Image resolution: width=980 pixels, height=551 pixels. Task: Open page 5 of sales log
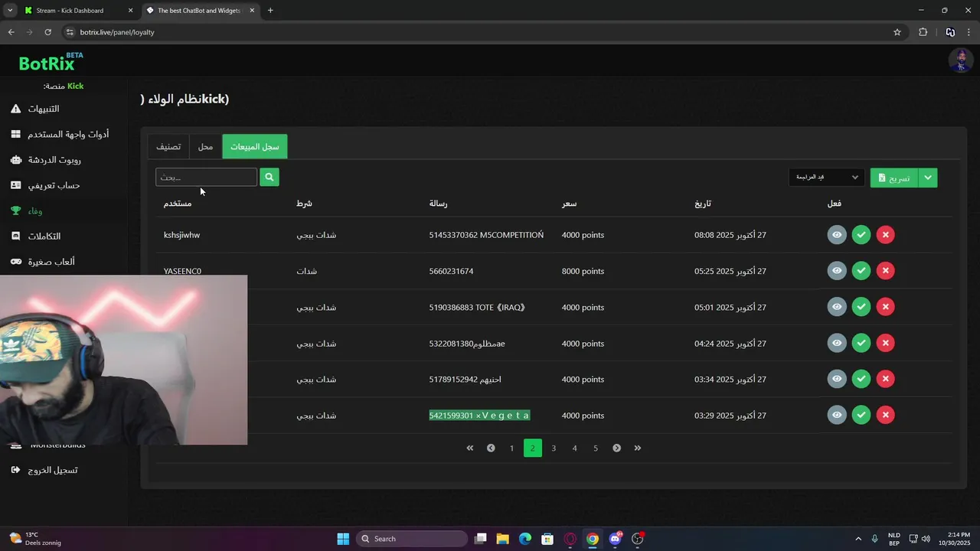596,448
